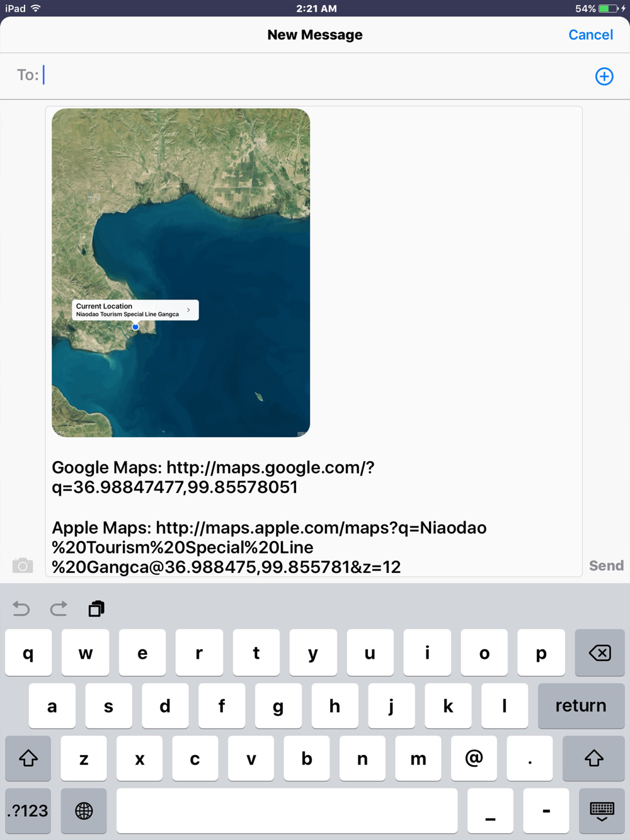
Task: Tap the underscore key
Action: 490,811
